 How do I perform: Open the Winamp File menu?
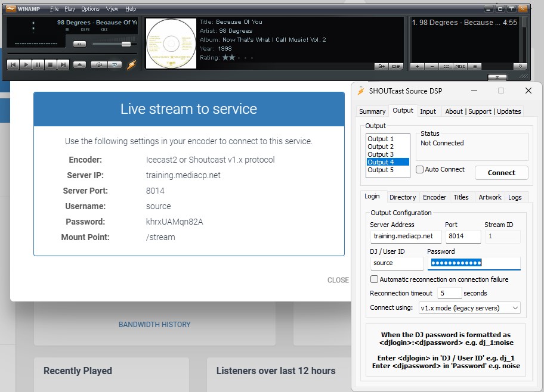(54, 9)
